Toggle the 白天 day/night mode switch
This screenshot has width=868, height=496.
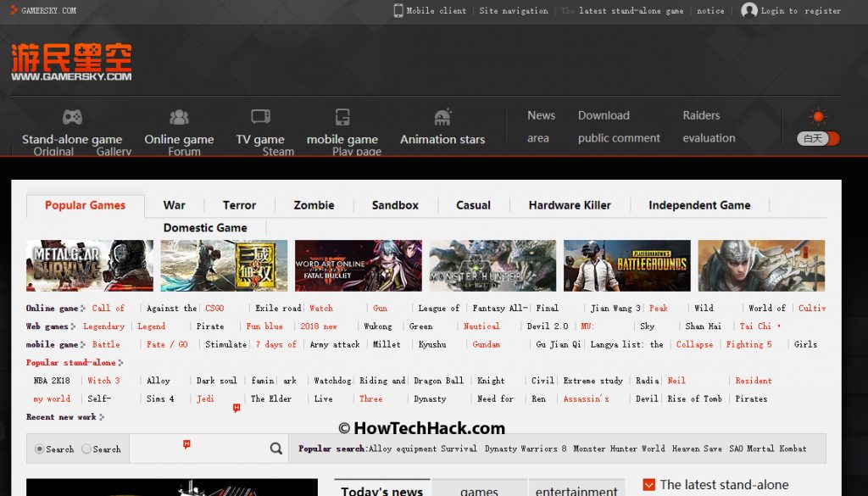815,137
